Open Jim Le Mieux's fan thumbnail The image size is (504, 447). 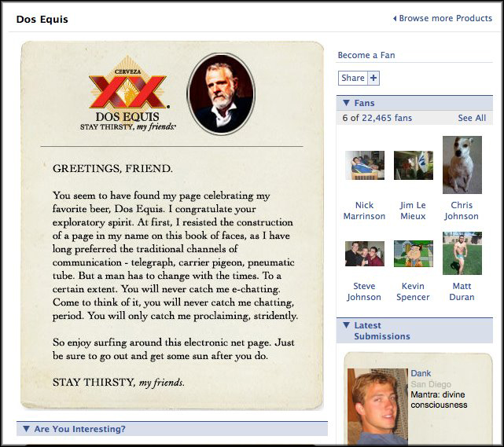tap(414, 165)
